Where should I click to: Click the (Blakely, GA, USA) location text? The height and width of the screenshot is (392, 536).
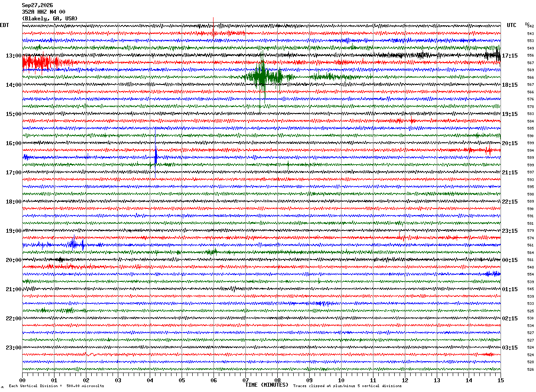click(x=50, y=19)
